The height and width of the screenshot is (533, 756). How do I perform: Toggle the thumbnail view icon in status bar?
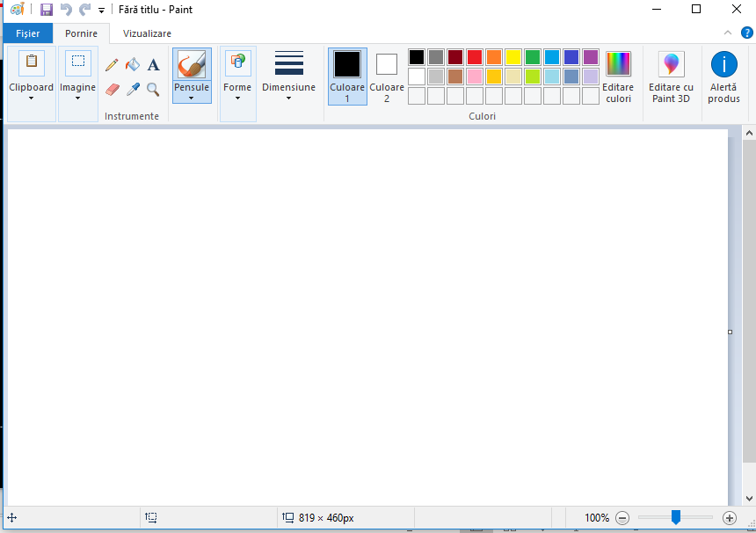point(150,518)
